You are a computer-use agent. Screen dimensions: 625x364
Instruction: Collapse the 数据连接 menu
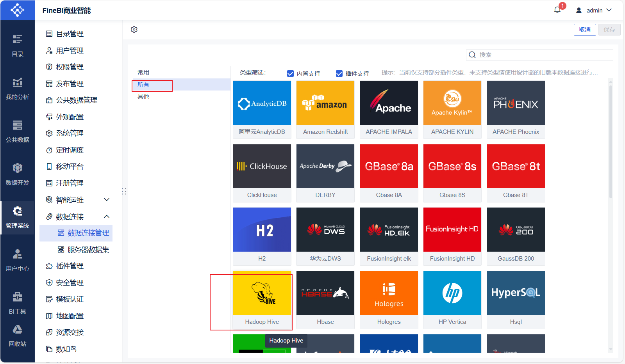coord(106,217)
